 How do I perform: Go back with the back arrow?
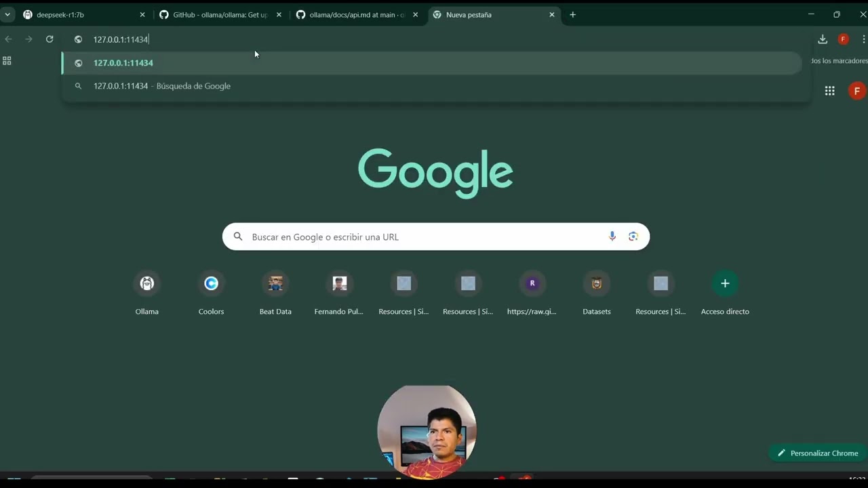tap(9, 39)
